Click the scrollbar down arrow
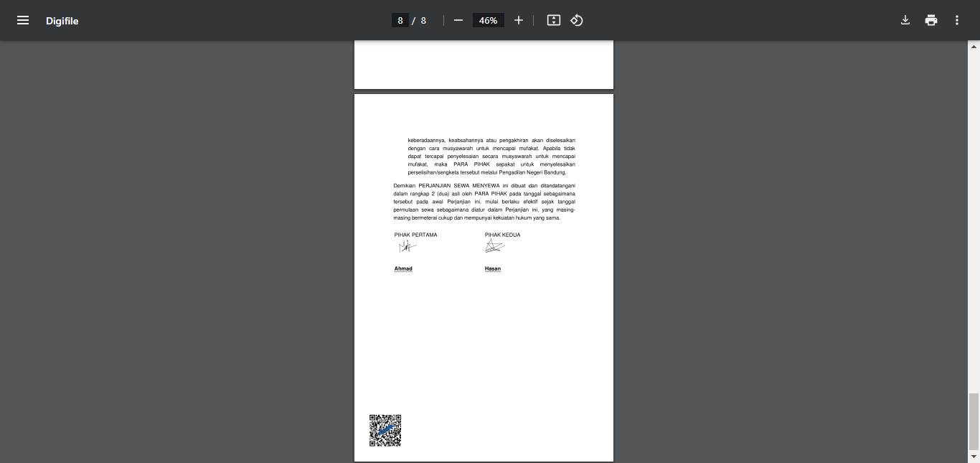The height and width of the screenshot is (463, 980). click(974, 457)
